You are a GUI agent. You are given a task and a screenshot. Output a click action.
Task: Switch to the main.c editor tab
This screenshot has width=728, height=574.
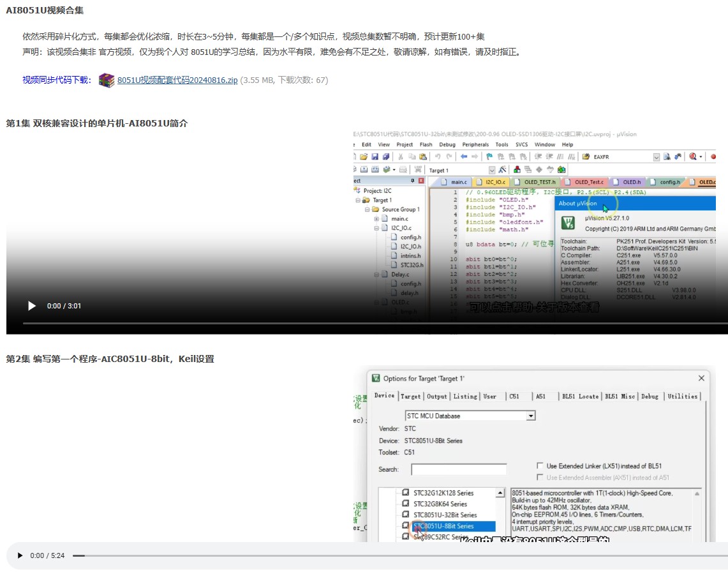[x=454, y=182]
